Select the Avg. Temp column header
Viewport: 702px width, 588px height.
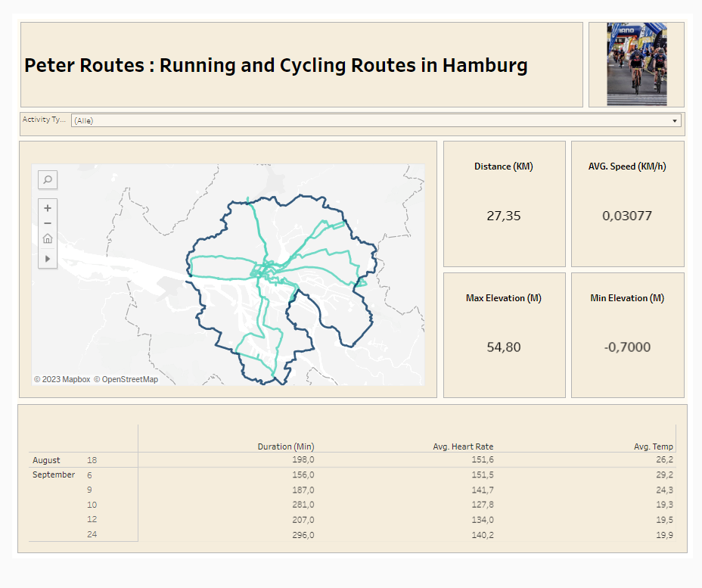[x=653, y=446]
